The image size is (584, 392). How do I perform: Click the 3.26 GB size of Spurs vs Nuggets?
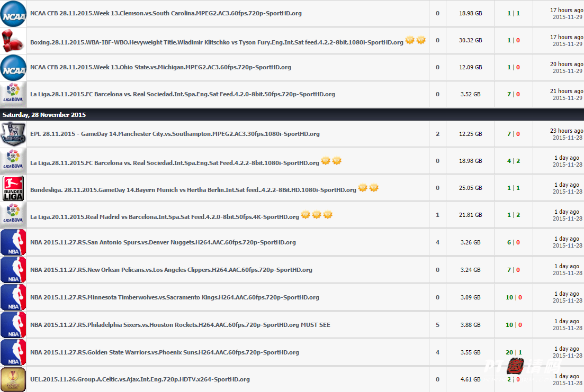470,242
